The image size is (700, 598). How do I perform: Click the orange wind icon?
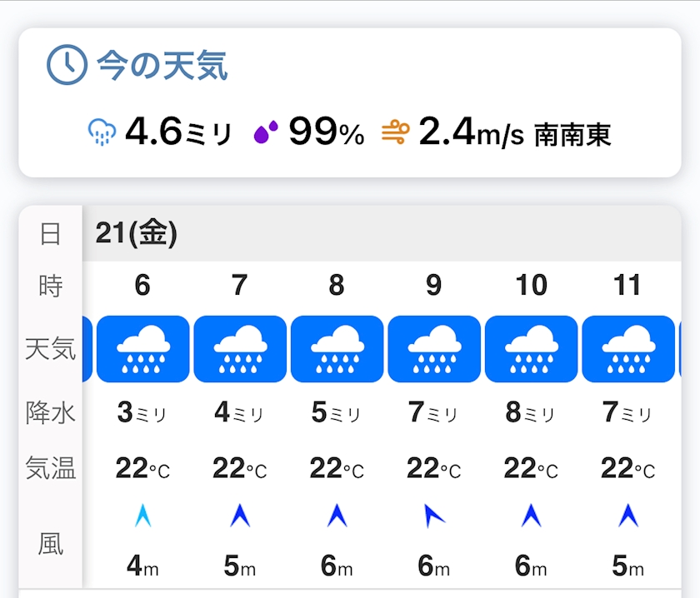(396, 132)
